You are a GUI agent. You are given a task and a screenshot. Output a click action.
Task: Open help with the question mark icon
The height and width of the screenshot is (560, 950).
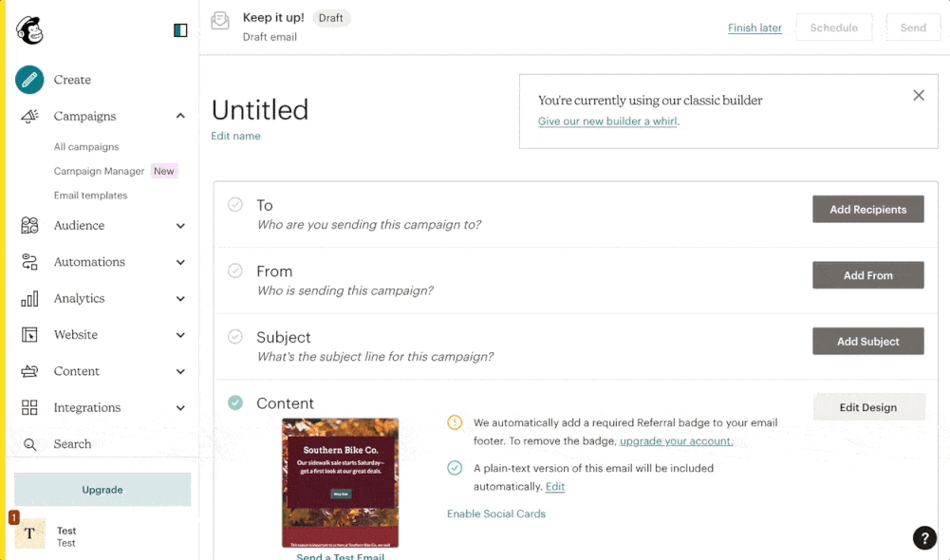tap(924, 537)
